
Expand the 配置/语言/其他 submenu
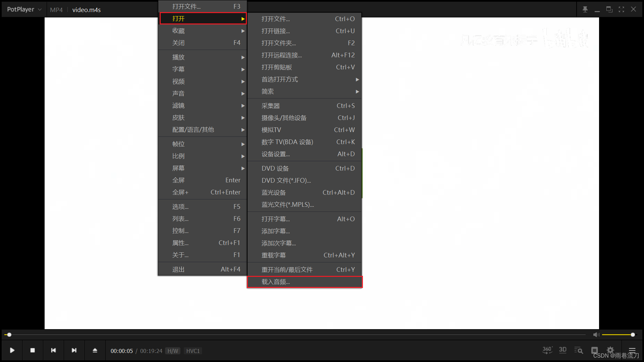(203, 130)
